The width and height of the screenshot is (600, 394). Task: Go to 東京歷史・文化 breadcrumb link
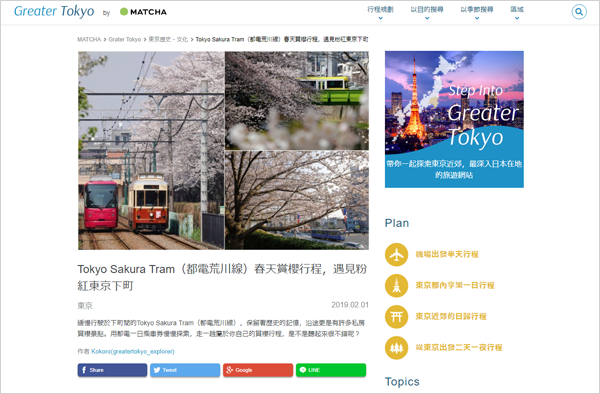coord(168,39)
